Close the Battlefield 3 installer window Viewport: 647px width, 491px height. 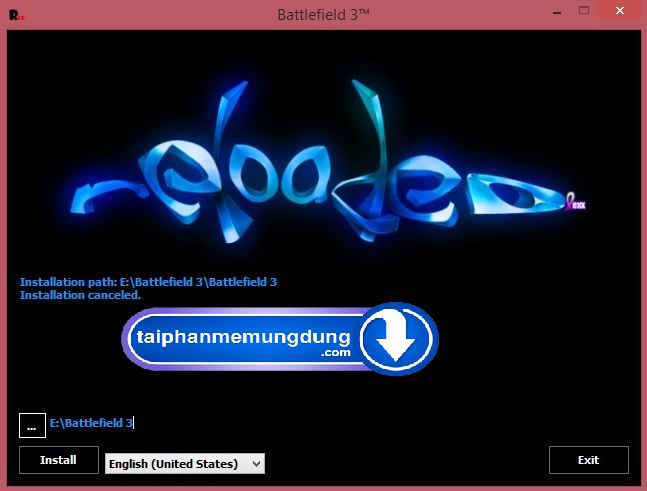pyautogui.click(x=620, y=11)
